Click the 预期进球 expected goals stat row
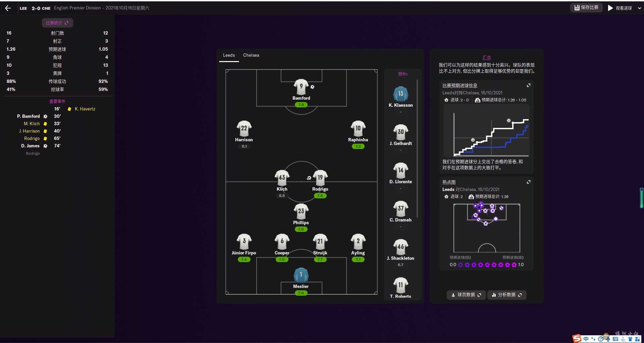 (x=57, y=49)
